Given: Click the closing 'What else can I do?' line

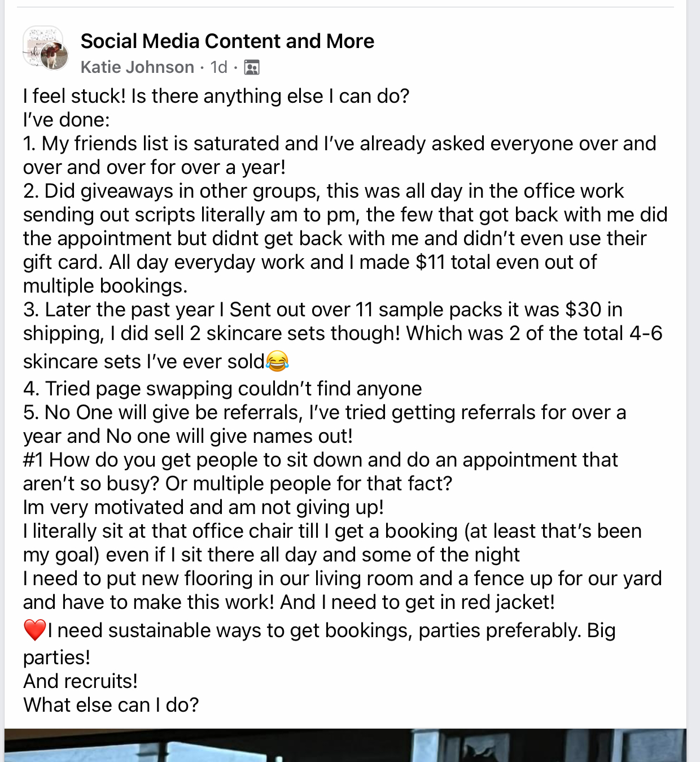Looking at the screenshot, I should tap(111, 705).
